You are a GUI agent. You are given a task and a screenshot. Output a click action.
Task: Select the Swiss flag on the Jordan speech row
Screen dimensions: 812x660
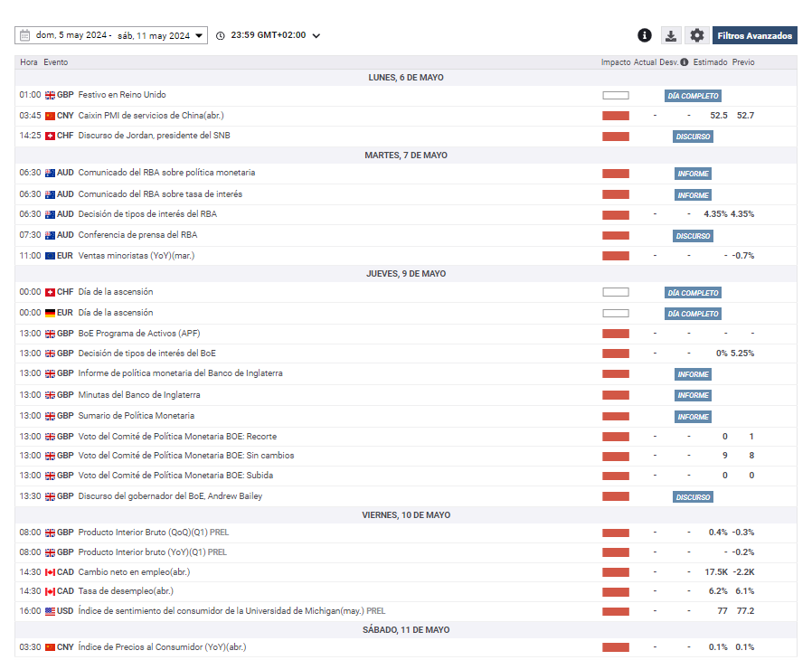pyautogui.click(x=51, y=137)
